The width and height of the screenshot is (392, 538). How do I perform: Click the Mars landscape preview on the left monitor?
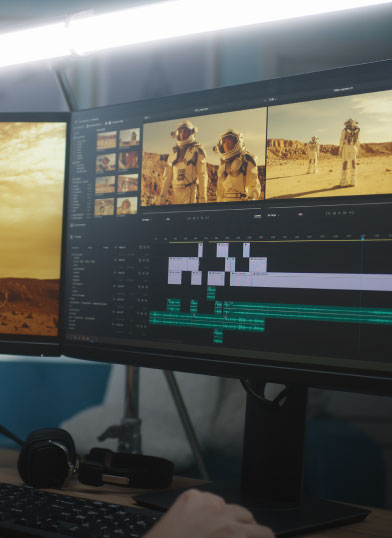click(31, 229)
